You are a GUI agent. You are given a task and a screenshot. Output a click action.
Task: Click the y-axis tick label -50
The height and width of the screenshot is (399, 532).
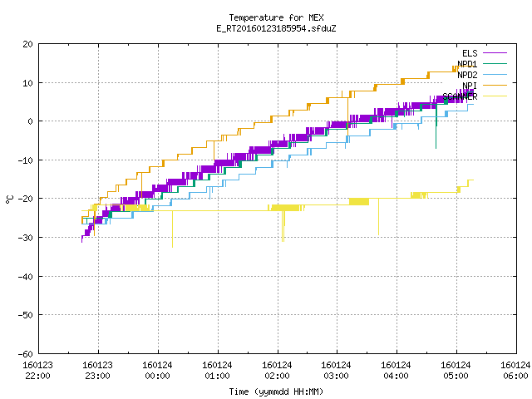[x=26, y=315]
